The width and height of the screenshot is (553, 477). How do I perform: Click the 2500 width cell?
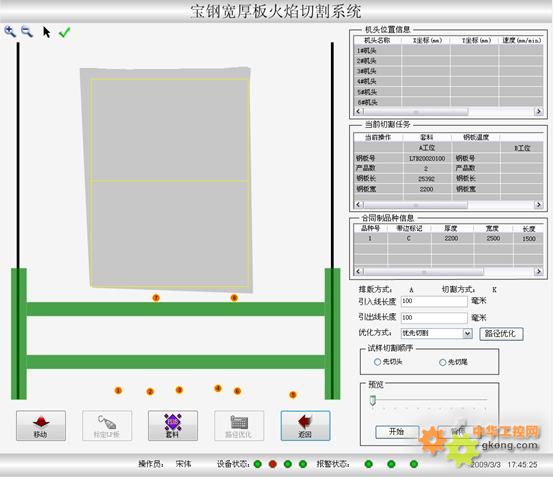493,239
